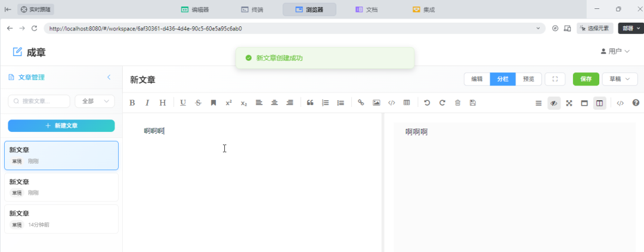Screen dimensions: 644x252
Task: Insert an image via toolbar icon
Action: tap(376, 103)
